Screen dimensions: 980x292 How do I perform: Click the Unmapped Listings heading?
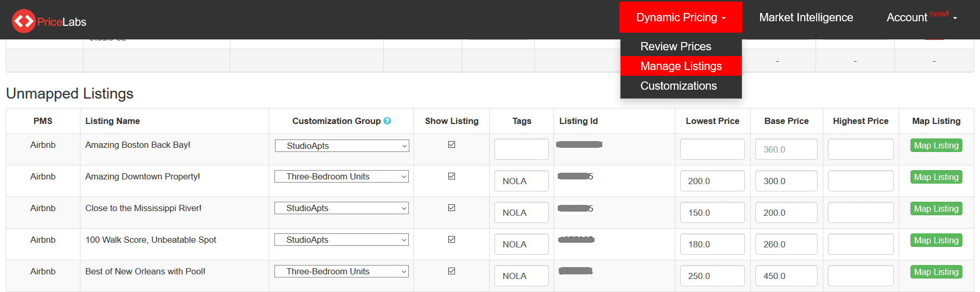click(70, 93)
